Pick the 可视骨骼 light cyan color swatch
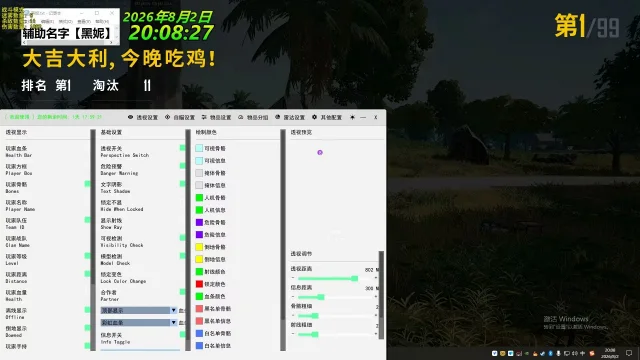The width and height of the screenshot is (640, 360). [199, 148]
